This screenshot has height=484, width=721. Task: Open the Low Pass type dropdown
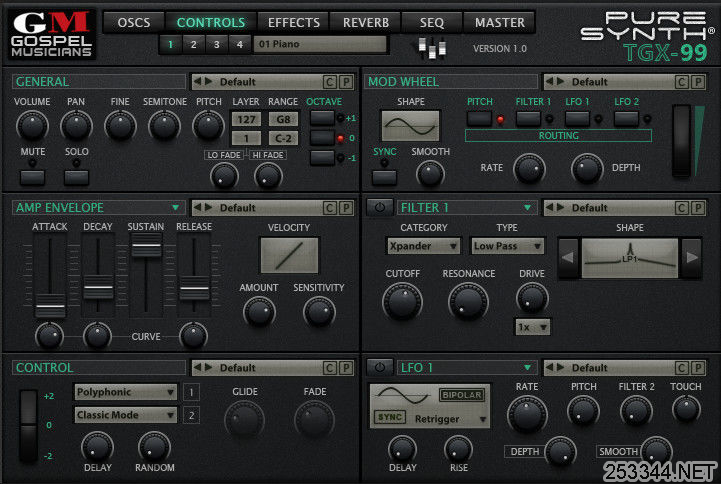tap(507, 246)
